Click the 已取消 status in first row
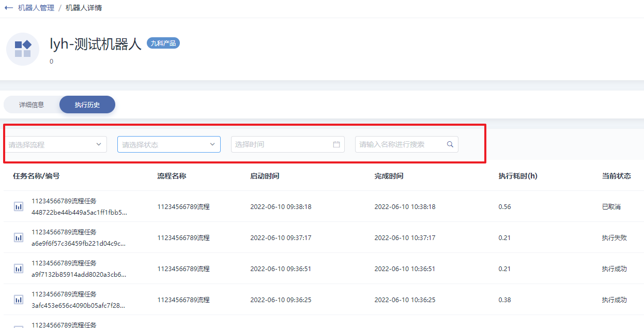This screenshot has height=328, width=644. [611, 207]
